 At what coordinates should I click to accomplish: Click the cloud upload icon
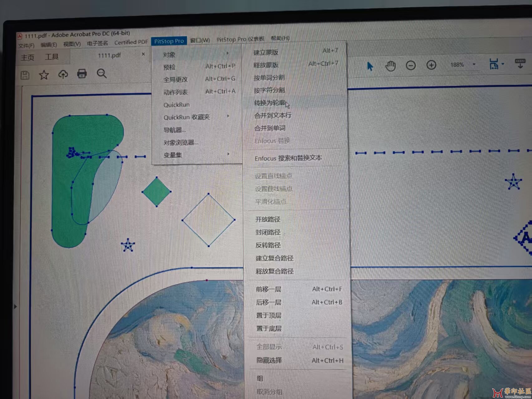point(63,74)
